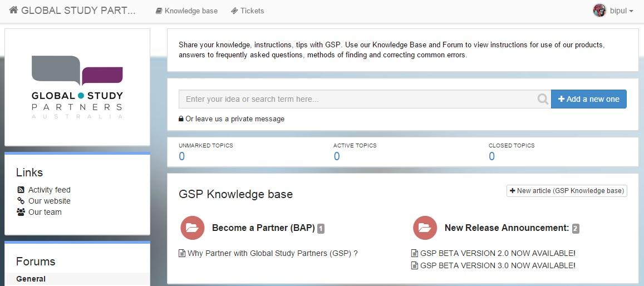This screenshot has height=286, width=644.
Task: Click the chain icon beside Our website
Action: [21, 201]
